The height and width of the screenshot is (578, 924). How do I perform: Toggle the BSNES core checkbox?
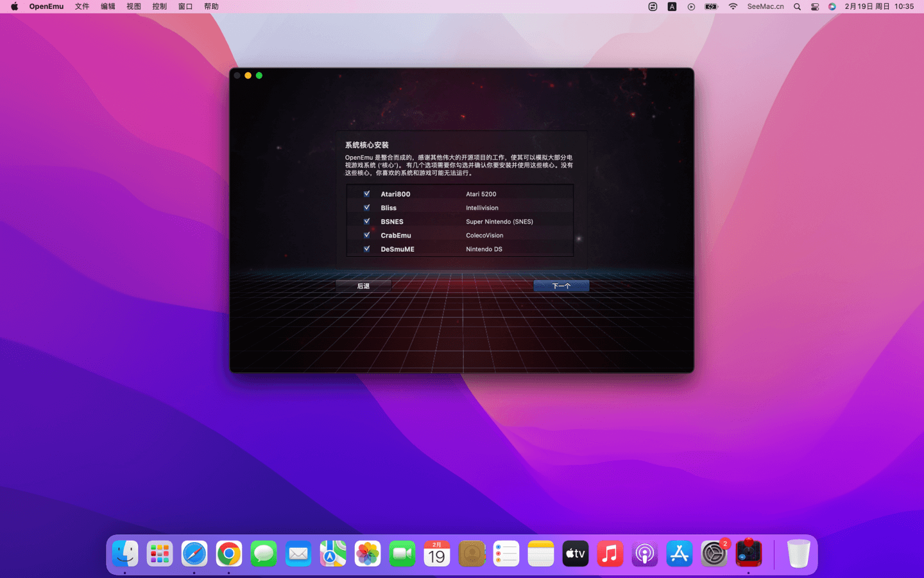coord(366,222)
